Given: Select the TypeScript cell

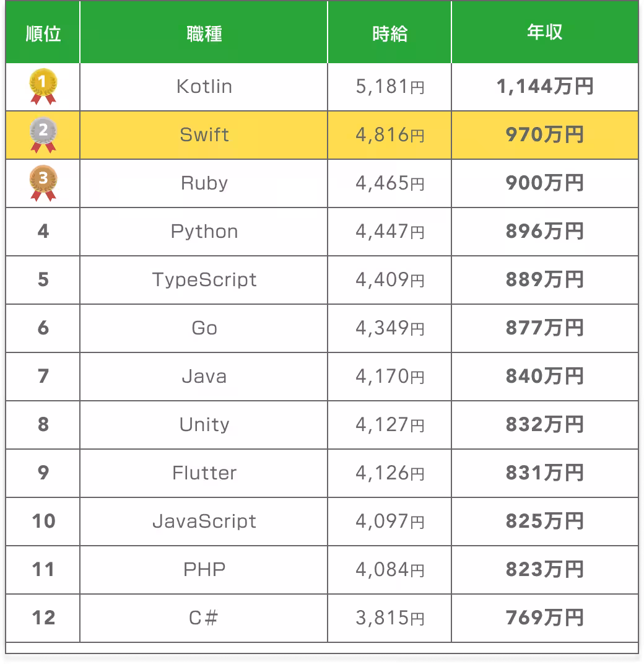Looking at the screenshot, I should click(x=204, y=279).
